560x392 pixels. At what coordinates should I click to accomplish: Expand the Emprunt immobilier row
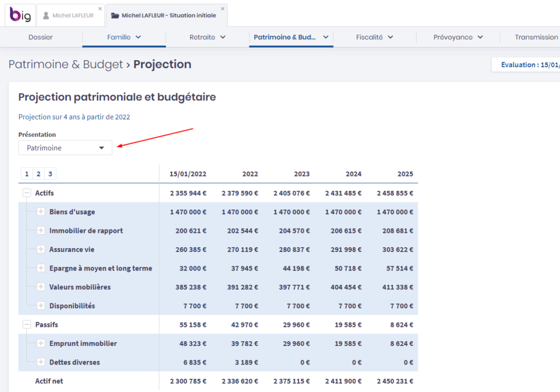pyautogui.click(x=40, y=343)
